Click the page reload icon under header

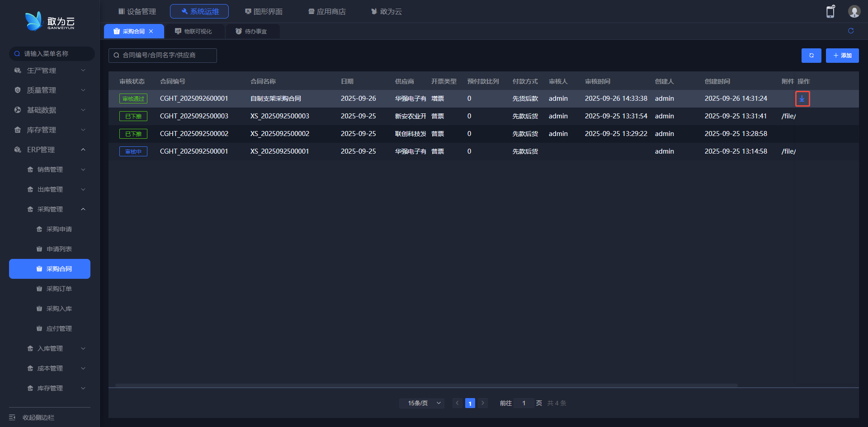point(850,31)
